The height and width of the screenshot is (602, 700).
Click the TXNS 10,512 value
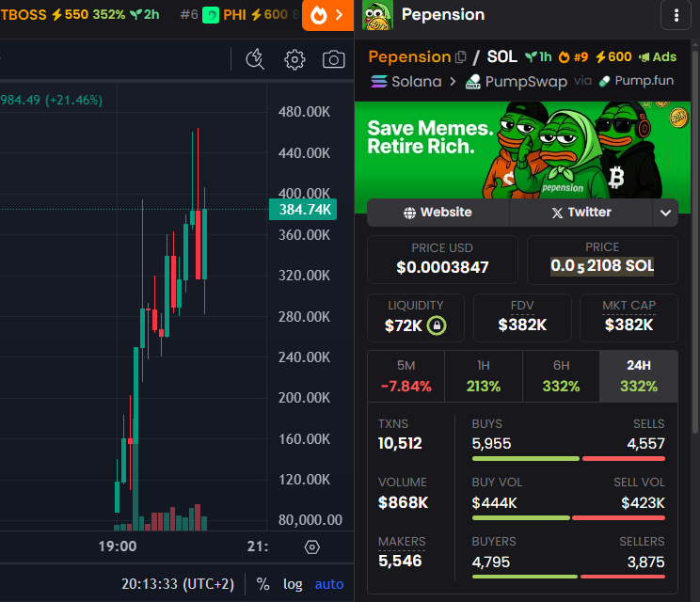[x=400, y=443]
